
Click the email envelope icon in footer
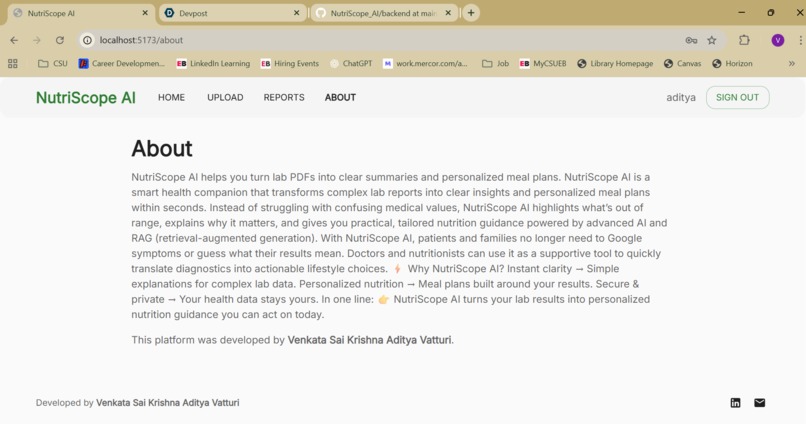(x=759, y=403)
